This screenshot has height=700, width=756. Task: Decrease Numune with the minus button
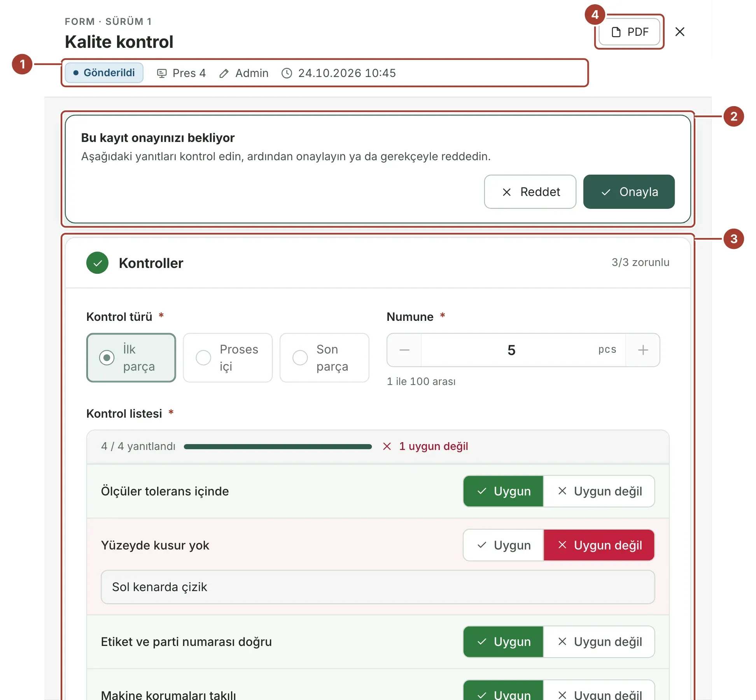pyautogui.click(x=404, y=350)
